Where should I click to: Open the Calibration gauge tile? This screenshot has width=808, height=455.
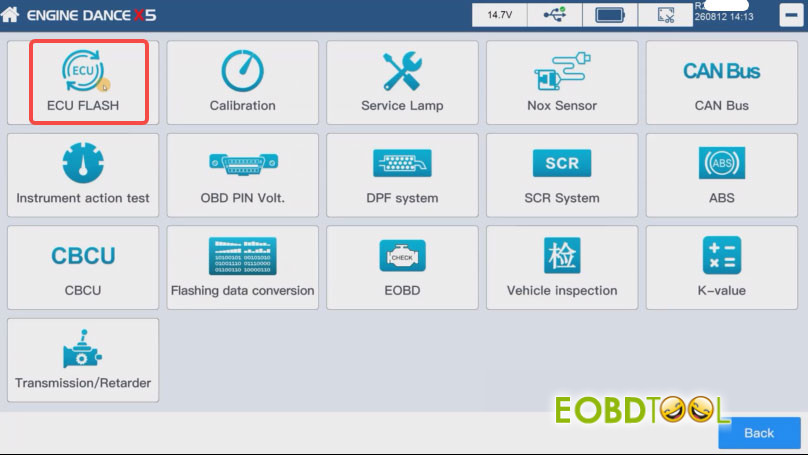coord(243,82)
